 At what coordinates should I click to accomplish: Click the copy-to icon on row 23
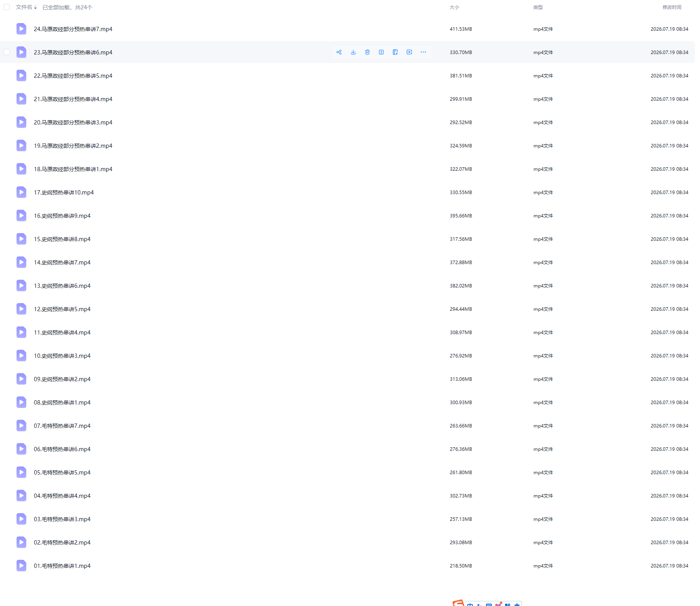tap(395, 52)
